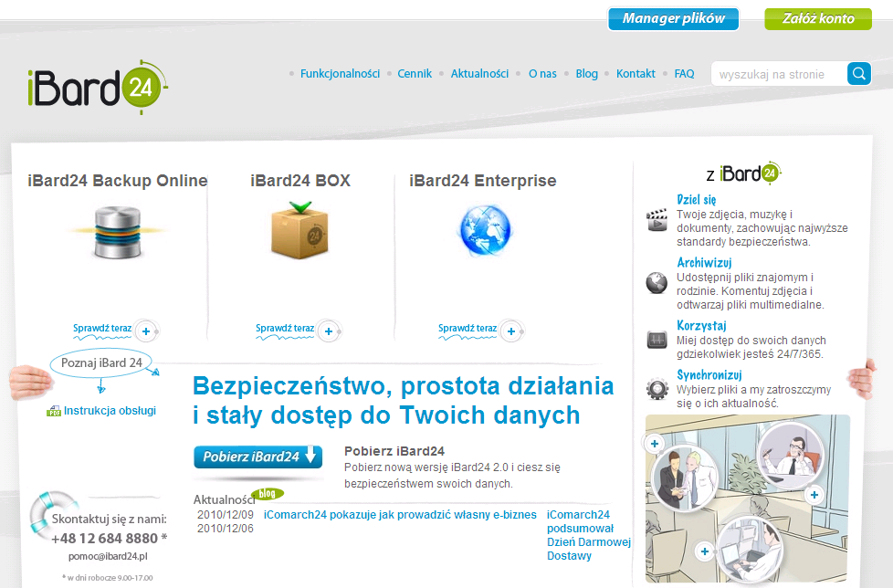Screen dimensions: 893x588
Task: Click the iBard24 Backup Online heading
Action: [x=117, y=181]
